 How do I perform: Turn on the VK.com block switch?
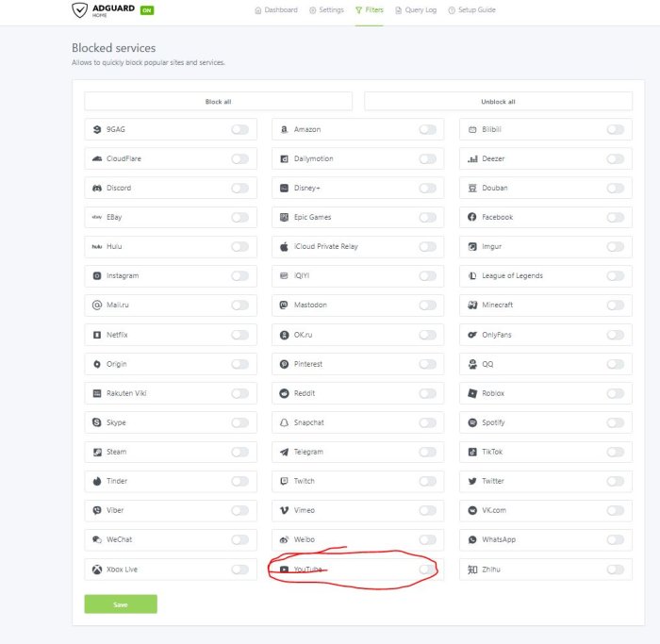616,510
